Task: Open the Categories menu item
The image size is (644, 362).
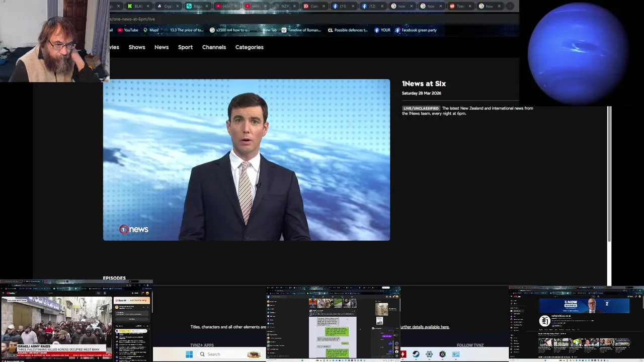Action: (250, 47)
